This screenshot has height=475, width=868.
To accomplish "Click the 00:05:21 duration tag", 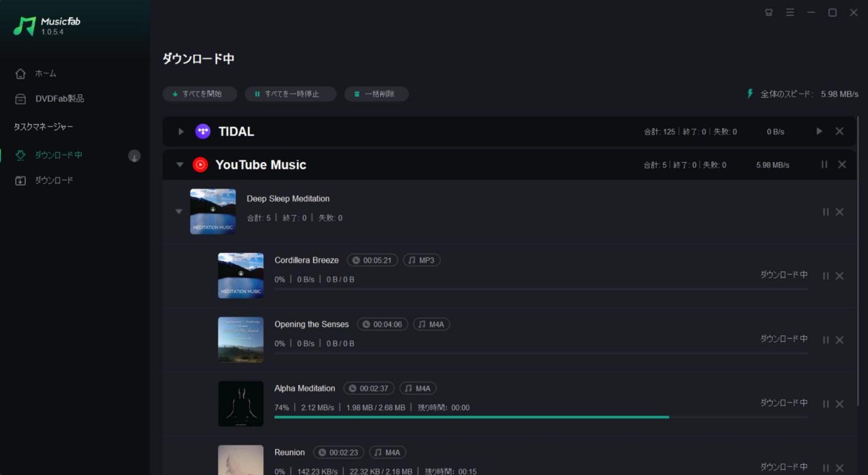I will click(x=372, y=260).
